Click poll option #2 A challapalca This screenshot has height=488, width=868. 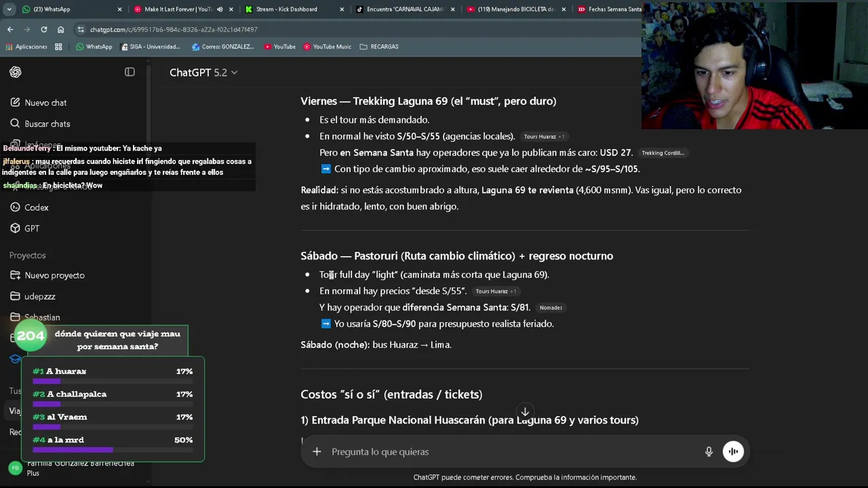tap(113, 398)
